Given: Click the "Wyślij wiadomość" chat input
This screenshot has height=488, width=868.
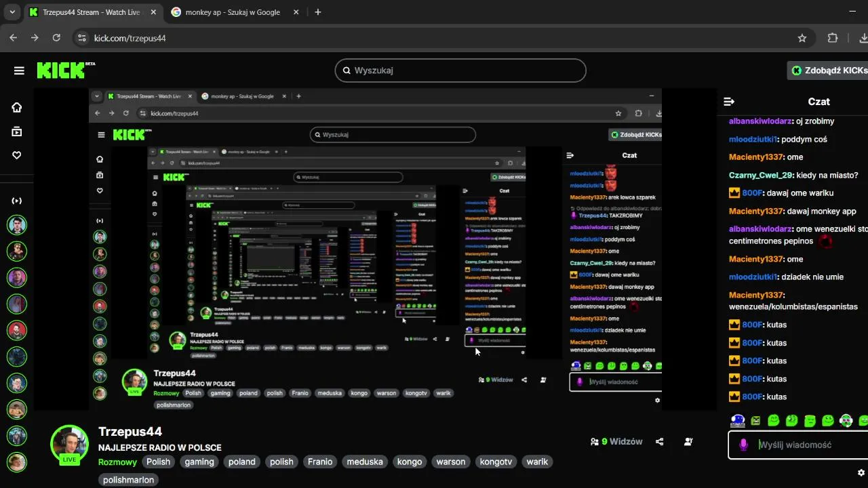Looking at the screenshot, I should pos(798,445).
